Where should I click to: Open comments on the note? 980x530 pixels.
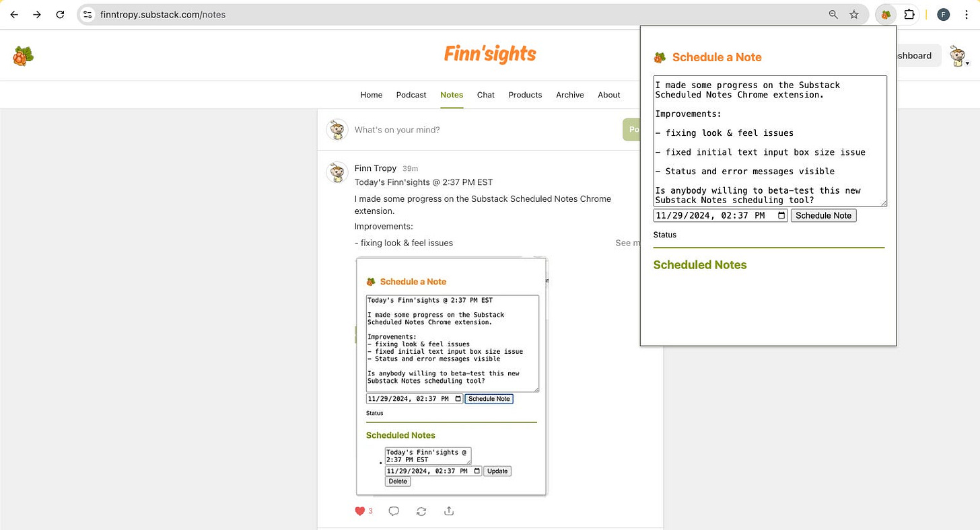(394, 511)
